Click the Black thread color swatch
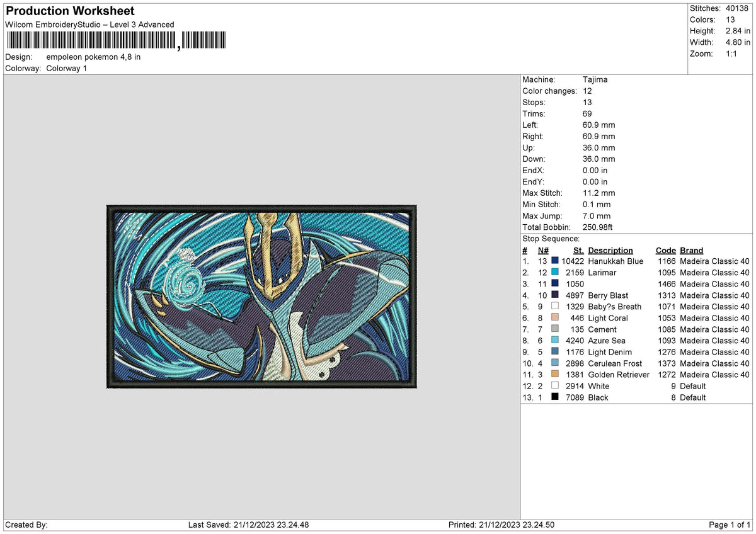Viewport: 756px width, 534px height. point(554,397)
